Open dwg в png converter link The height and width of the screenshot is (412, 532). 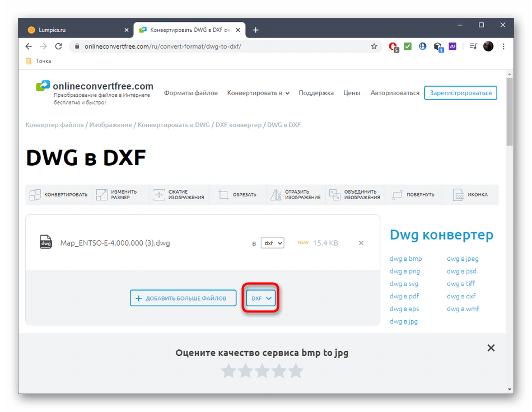(405, 271)
